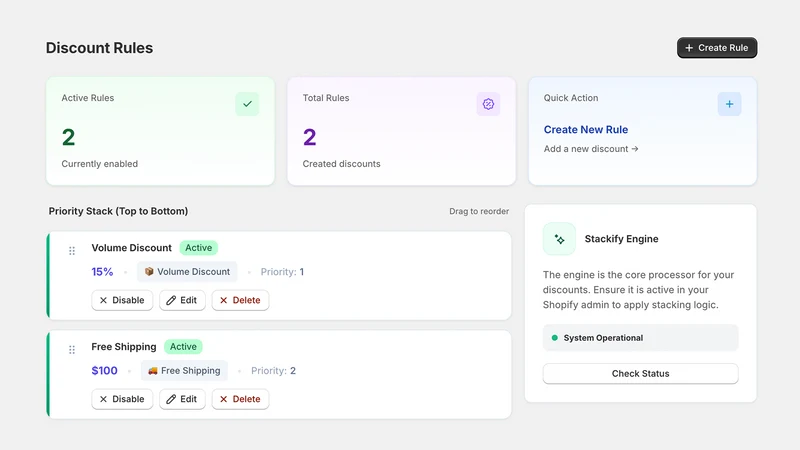Click the Active badge on Free Shipping
The width and height of the screenshot is (800, 450).
[183, 346]
